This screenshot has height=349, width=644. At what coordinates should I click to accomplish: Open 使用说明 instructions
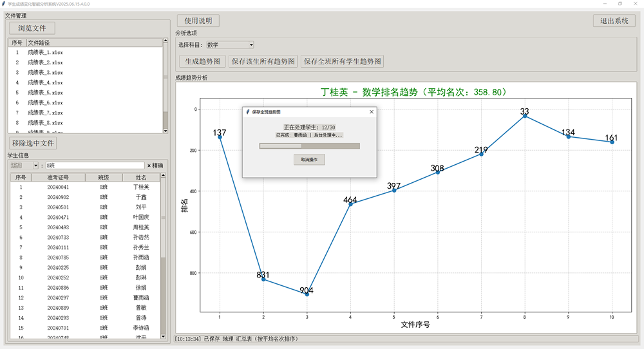coord(198,21)
